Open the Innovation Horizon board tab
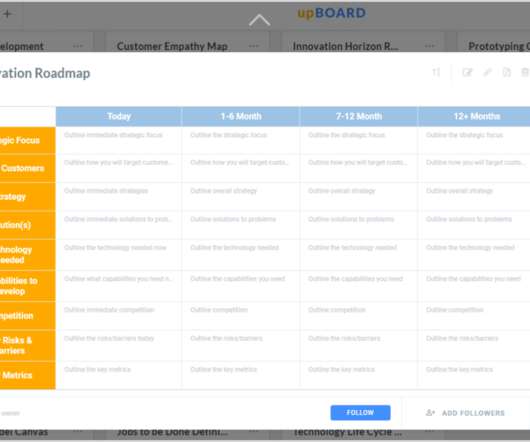This screenshot has width=530, height=442. tap(345, 46)
